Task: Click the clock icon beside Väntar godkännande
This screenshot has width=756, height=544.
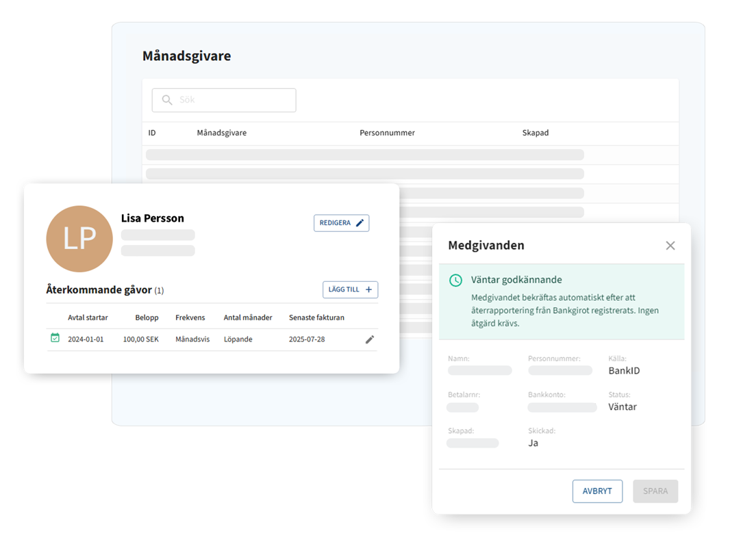Action: point(455,281)
